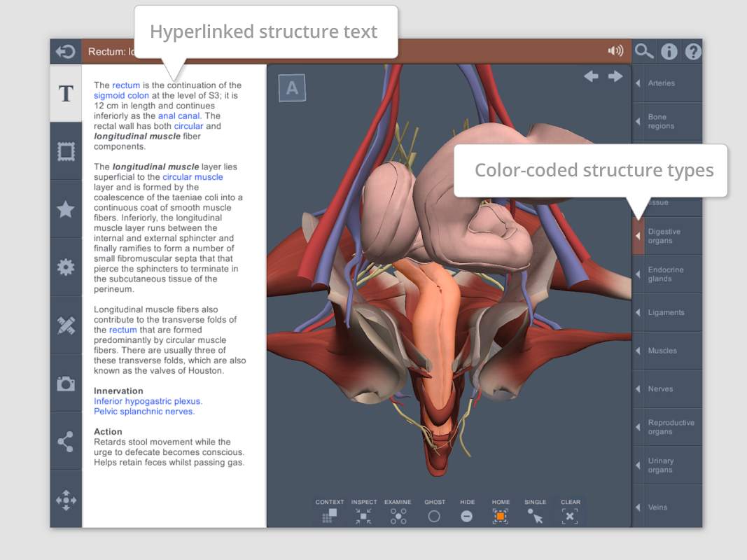Image resolution: width=747 pixels, height=560 pixels.
Task: Click the back arrow icon in header
Action: tap(66, 52)
